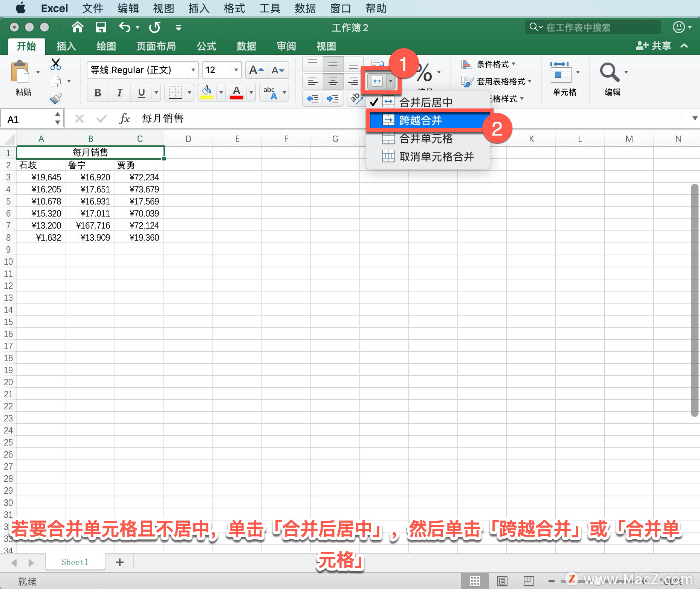Screen dimensions: 700x589
Task: Click the fx insert function icon
Action: (x=124, y=119)
